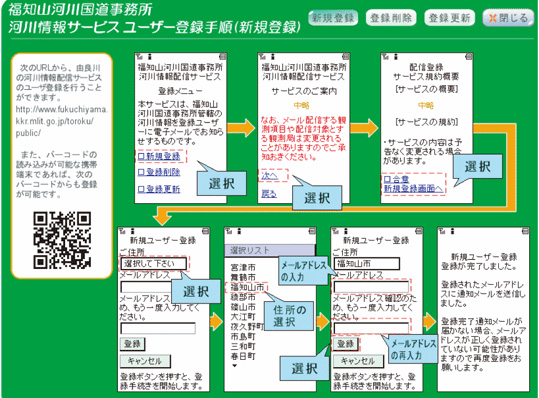Select 福知山市 in the selection list
Screen dimensions: 539x398
click(x=247, y=287)
